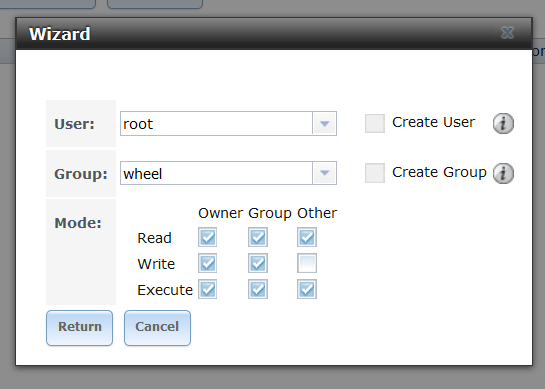Uncheck Group Execute permission
The width and height of the screenshot is (545, 389).
258,289
